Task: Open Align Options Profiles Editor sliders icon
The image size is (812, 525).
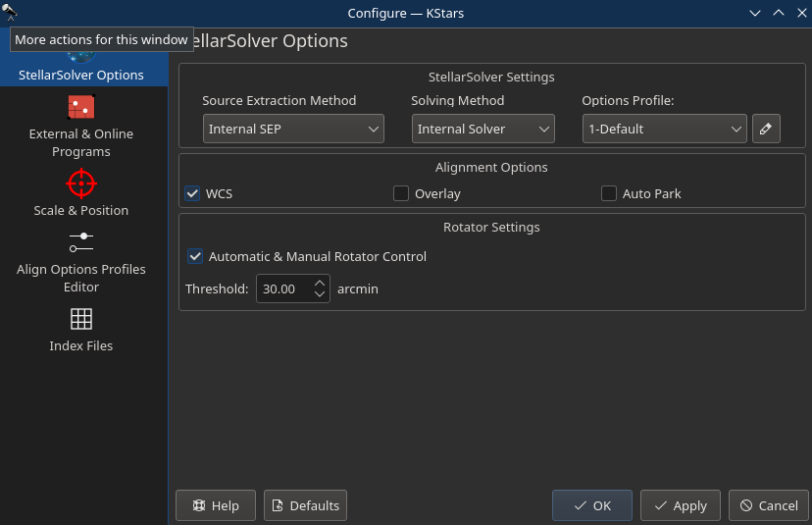Action: click(81, 242)
